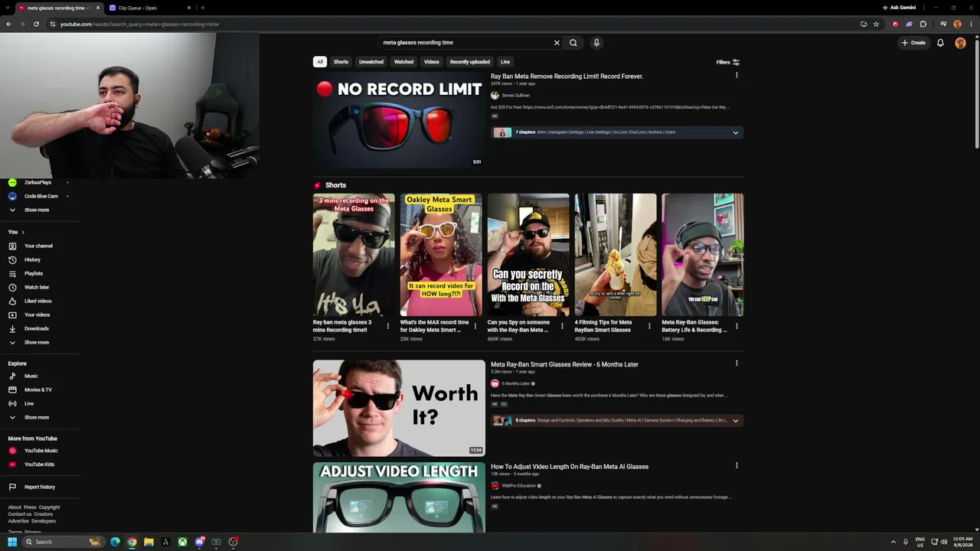Open the Filters dropdown

click(727, 62)
